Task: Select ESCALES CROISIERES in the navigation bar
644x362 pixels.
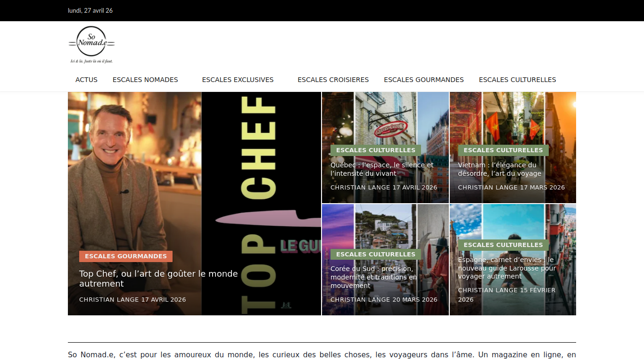Action: pyautogui.click(x=333, y=80)
